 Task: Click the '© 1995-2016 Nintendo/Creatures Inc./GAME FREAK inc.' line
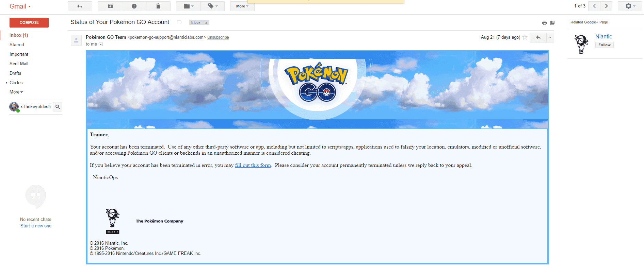pyautogui.click(x=145, y=253)
